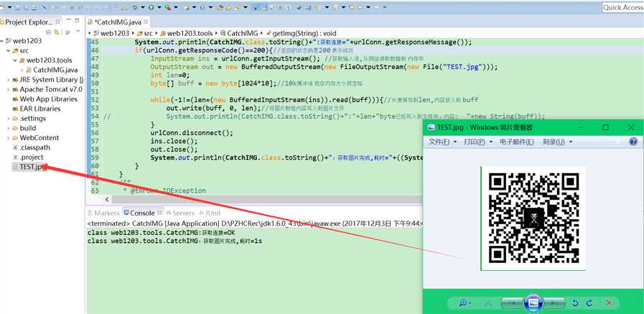Click the Debug bug icon in toolbar
644x314 pixels.
click(x=134, y=7)
